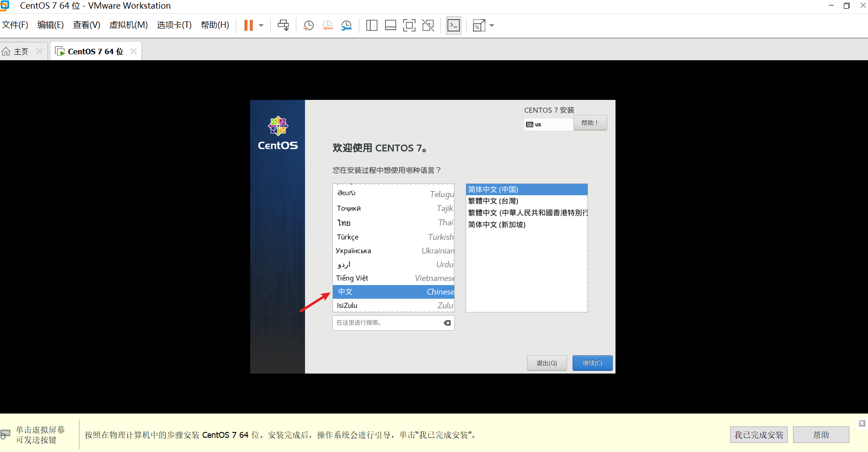Viewport: 868px width, 452px height.
Task: Close the CentOS 7 64 位 tab
Action: (133, 52)
